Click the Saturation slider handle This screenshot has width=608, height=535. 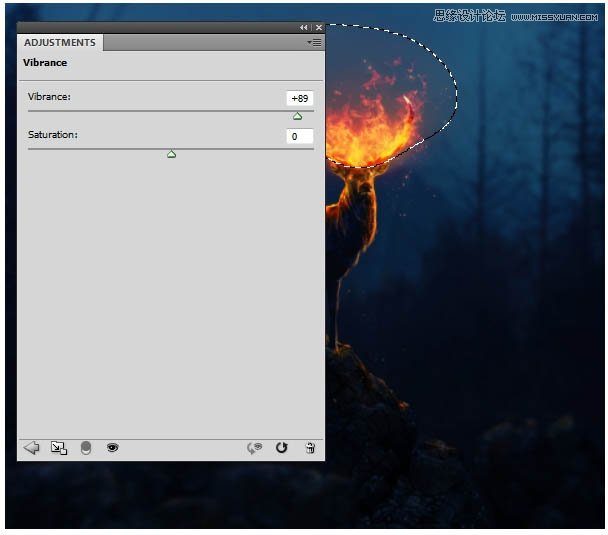pos(171,154)
